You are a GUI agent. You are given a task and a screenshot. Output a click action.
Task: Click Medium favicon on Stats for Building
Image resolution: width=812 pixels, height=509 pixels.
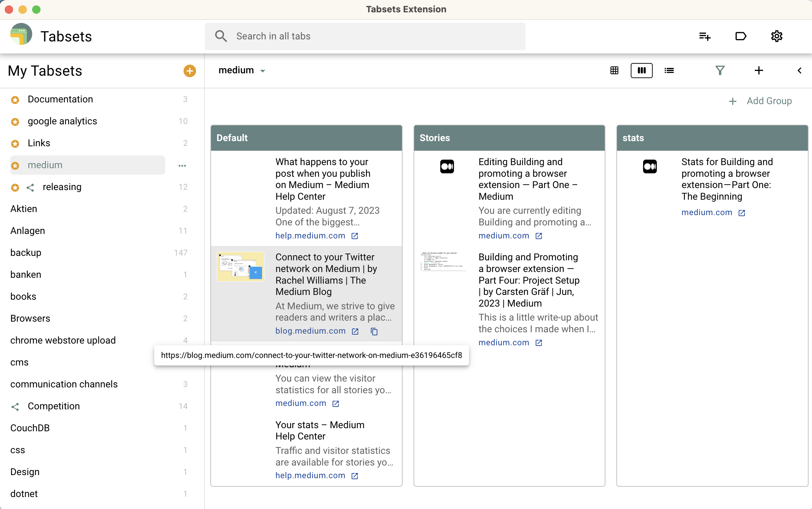pyautogui.click(x=650, y=166)
